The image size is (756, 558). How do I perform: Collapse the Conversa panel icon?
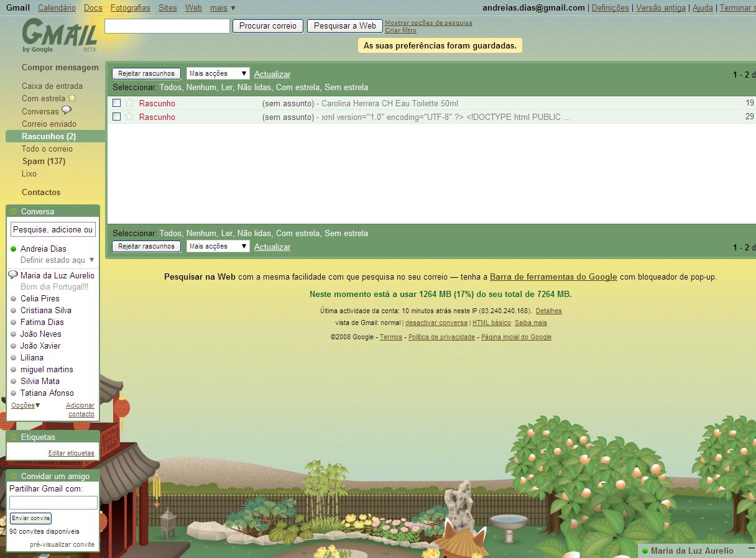tap(14, 211)
